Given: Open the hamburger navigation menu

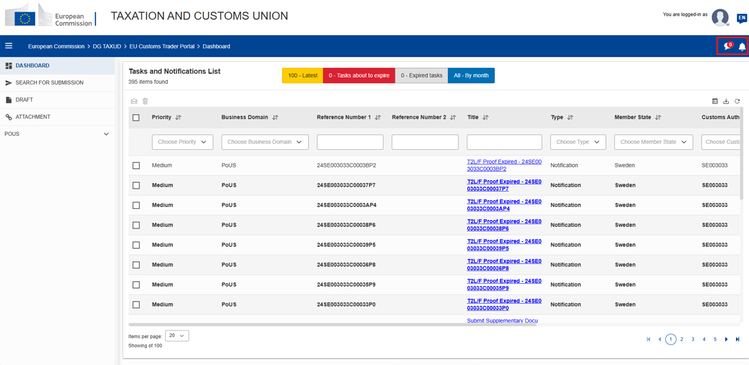Looking at the screenshot, I should (9, 46).
